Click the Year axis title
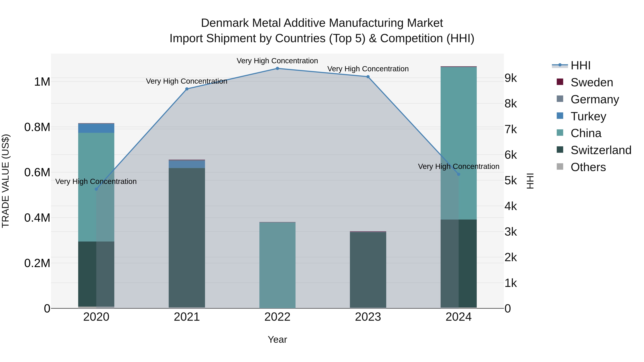Viewport: 644px width, 362px height. [277, 339]
